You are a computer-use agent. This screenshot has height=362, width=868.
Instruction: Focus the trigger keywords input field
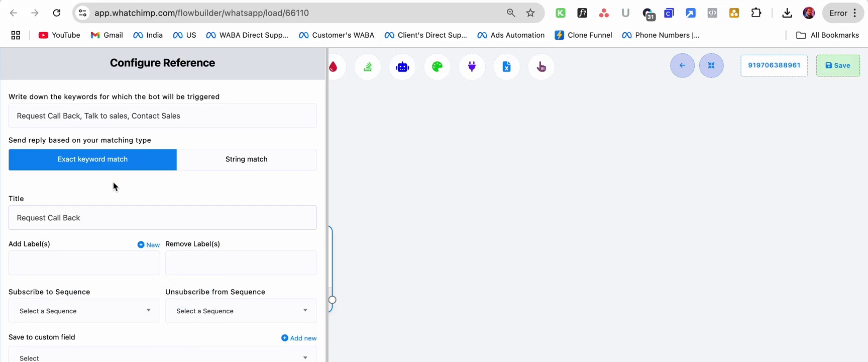tap(163, 116)
